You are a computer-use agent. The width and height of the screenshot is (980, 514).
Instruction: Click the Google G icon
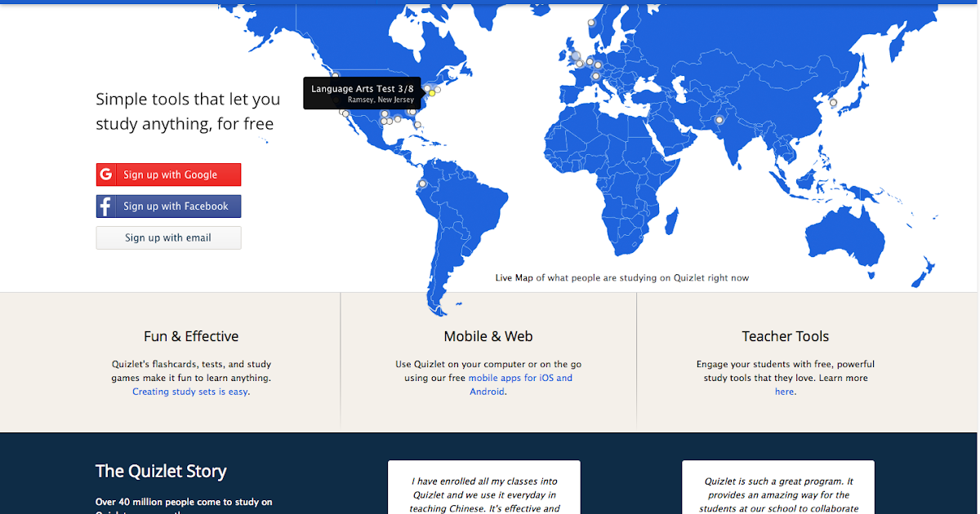(106, 175)
